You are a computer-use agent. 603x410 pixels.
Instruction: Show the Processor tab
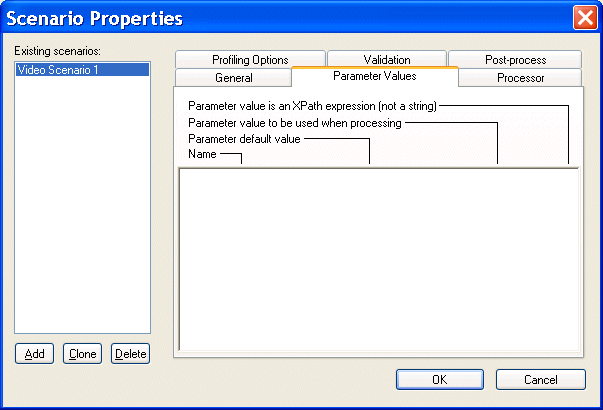click(520, 78)
